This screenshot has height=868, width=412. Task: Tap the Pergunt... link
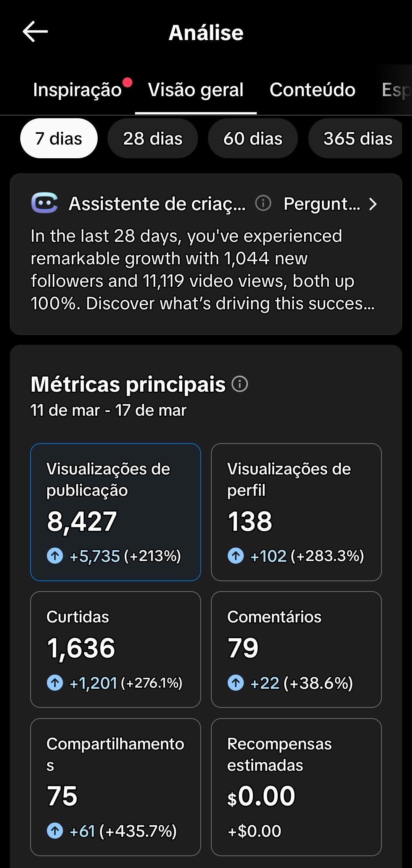click(322, 204)
